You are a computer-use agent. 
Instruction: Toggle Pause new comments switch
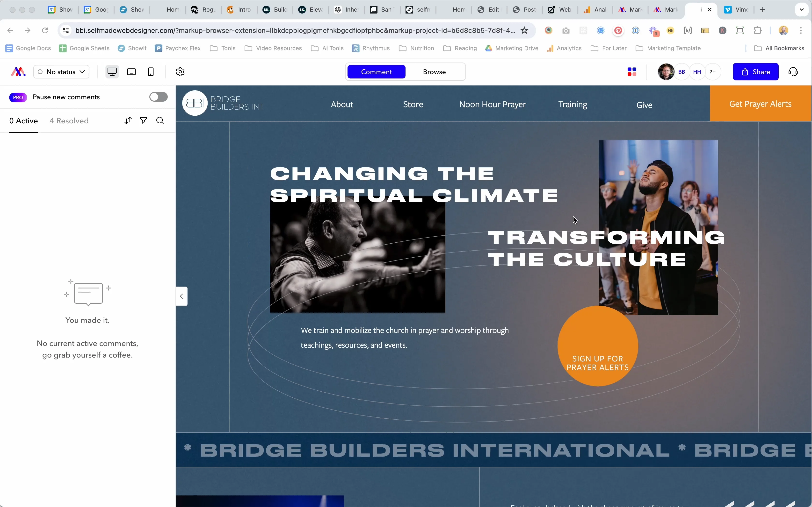158,97
